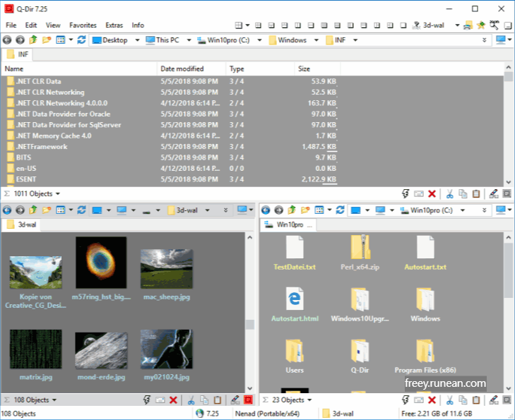The height and width of the screenshot is (420, 515).
Task: Select the Win10pro tab in bottom-right panel
Action: tap(288, 224)
